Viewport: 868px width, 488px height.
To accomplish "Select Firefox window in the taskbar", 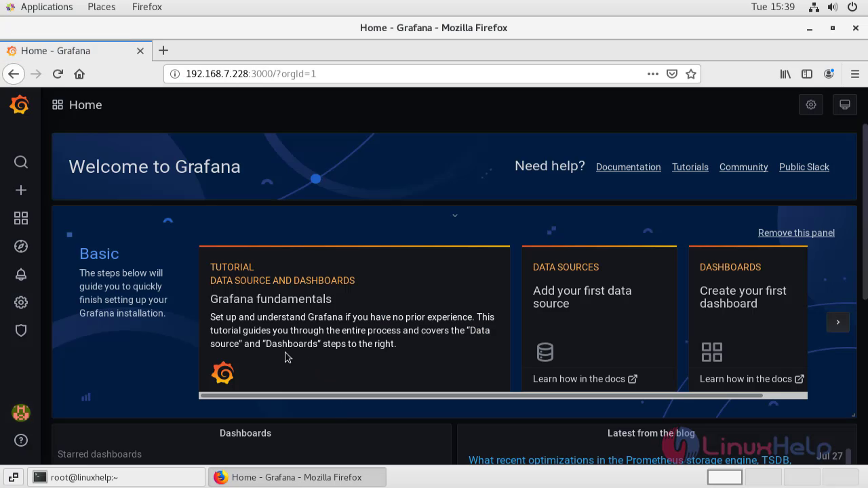I will pos(297,477).
